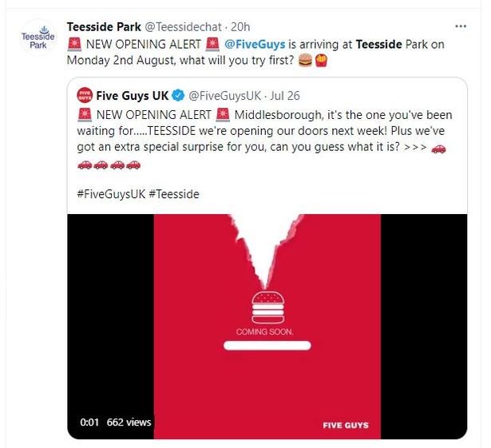Open the tweet's three-dot more menu
This screenshot has width=491, height=448.
pyautogui.click(x=461, y=26)
